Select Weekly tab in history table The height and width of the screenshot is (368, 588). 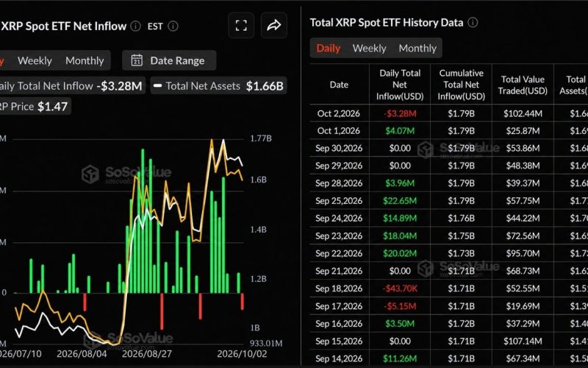point(370,48)
